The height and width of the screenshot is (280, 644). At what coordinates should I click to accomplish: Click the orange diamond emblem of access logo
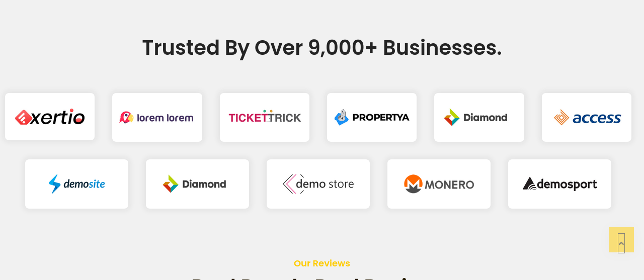click(x=561, y=117)
